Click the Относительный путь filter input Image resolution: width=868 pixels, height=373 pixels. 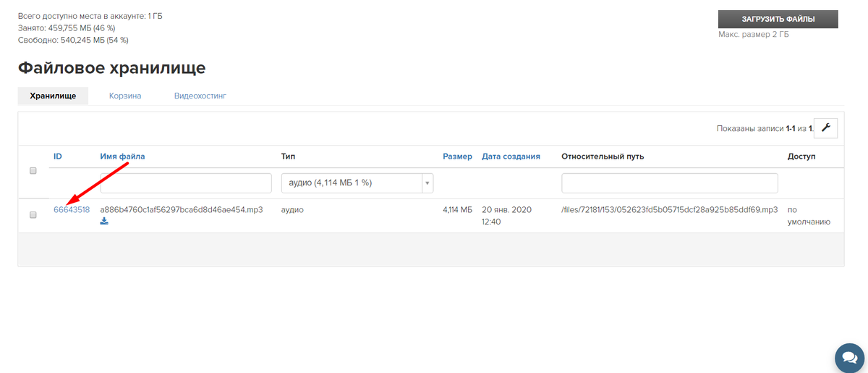point(670,183)
